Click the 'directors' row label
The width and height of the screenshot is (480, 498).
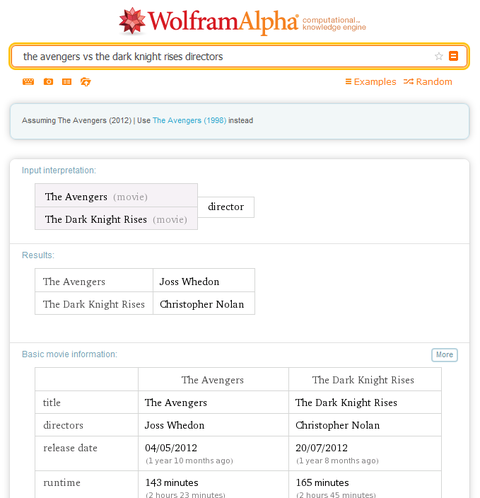(63, 425)
